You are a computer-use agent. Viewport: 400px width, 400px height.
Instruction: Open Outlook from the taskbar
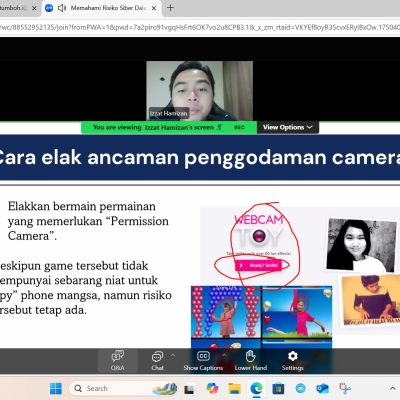pos(323,389)
